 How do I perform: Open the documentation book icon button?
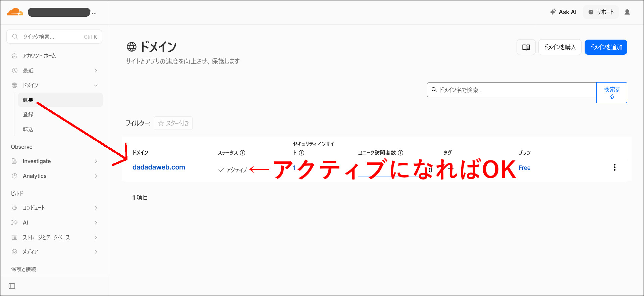point(526,47)
